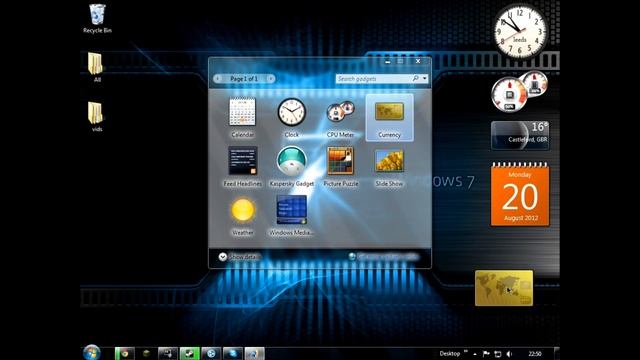Click the orange calendar gadget showing 20
The width and height of the screenshot is (640, 360).
point(520,194)
